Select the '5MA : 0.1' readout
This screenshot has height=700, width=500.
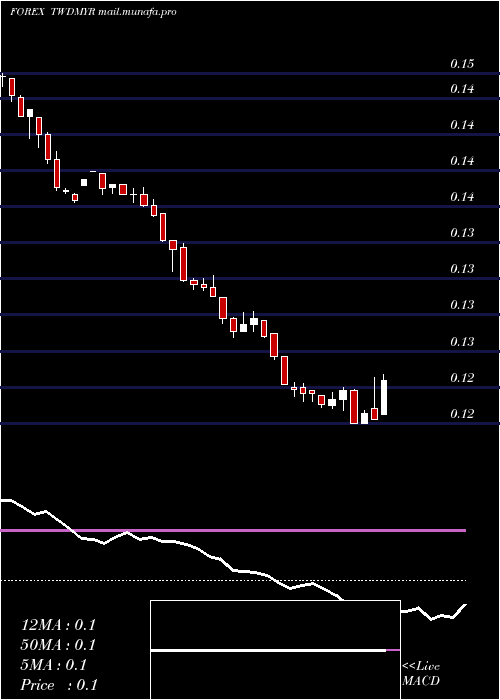coord(54,665)
